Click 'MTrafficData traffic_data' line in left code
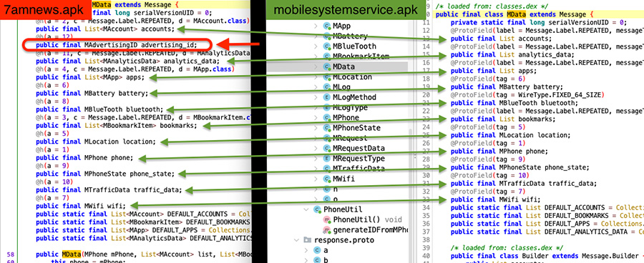Viewport: 644px width, 263px height. click(x=109, y=189)
